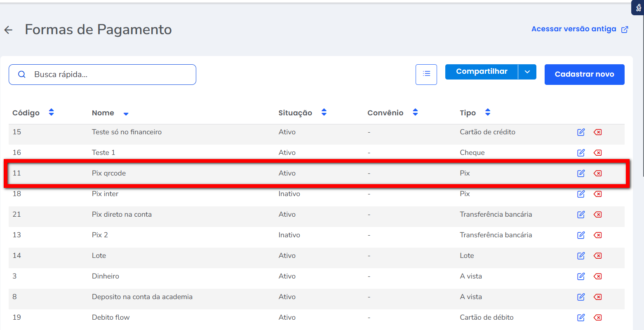Click the back arrow beside Formas de Pagamento
The height and width of the screenshot is (330, 644).
pos(8,30)
